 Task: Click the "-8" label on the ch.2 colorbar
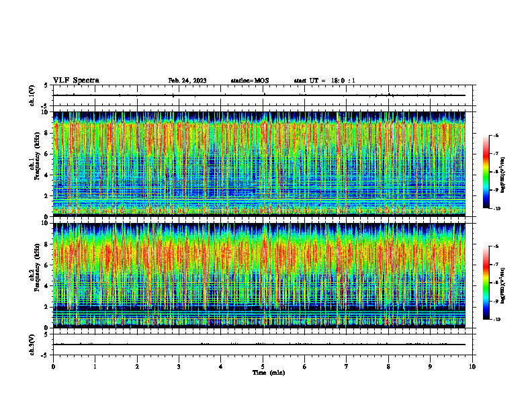point(496,283)
